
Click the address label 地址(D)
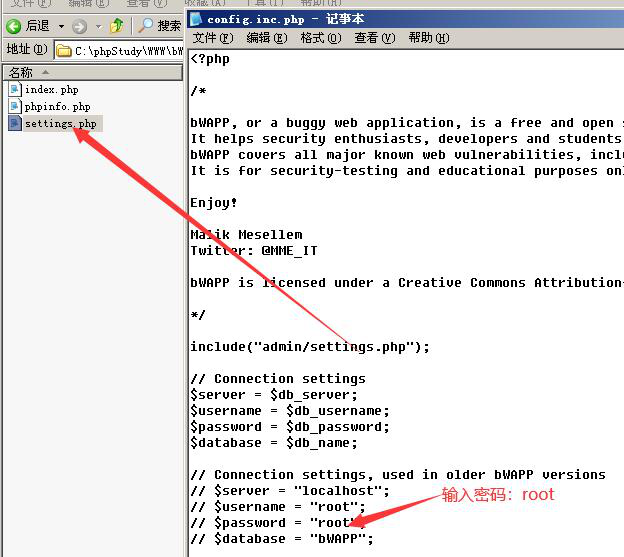coord(27,49)
